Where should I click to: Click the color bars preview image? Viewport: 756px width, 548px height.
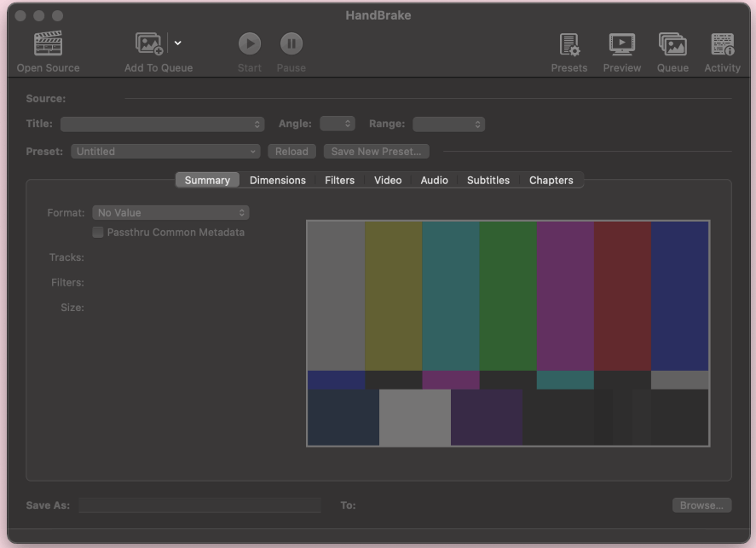[508, 333]
